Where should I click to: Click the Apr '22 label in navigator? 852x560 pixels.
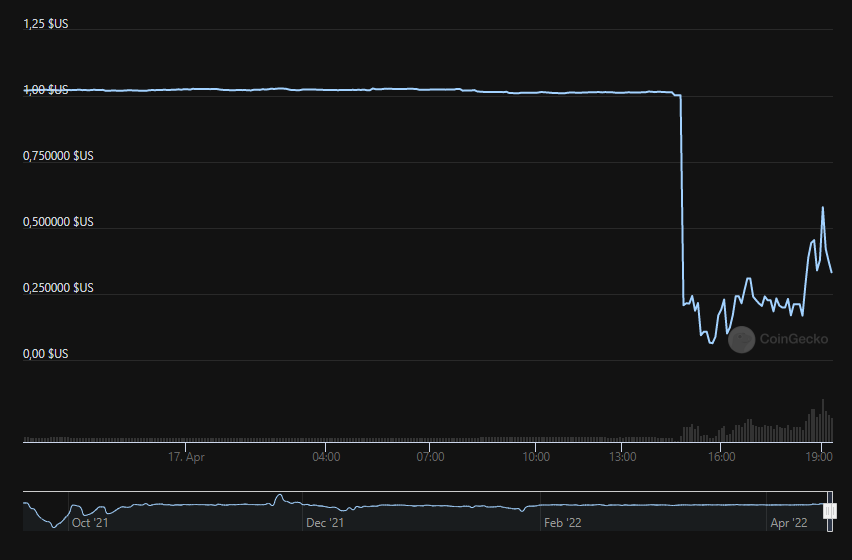pyautogui.click(x=789, y=522)
